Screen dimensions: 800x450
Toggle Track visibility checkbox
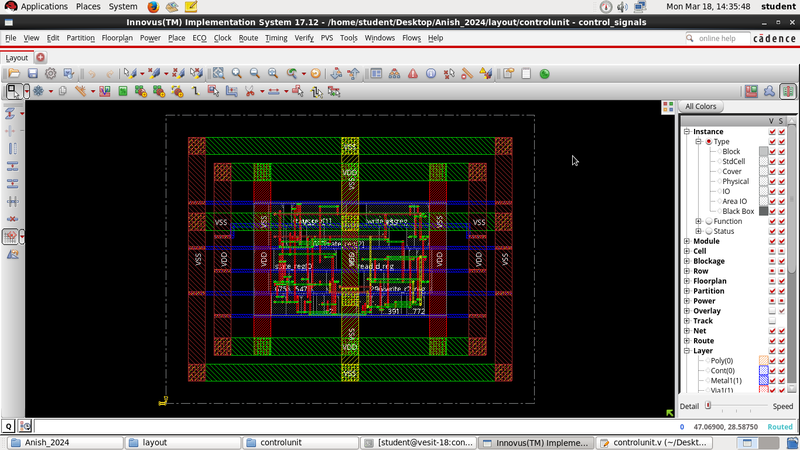[x=770, y=321]
